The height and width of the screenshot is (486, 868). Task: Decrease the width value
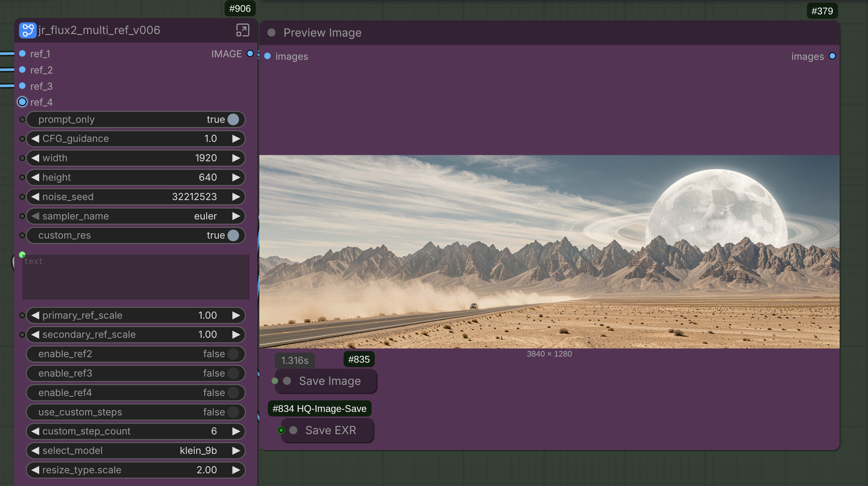[35, 158]
